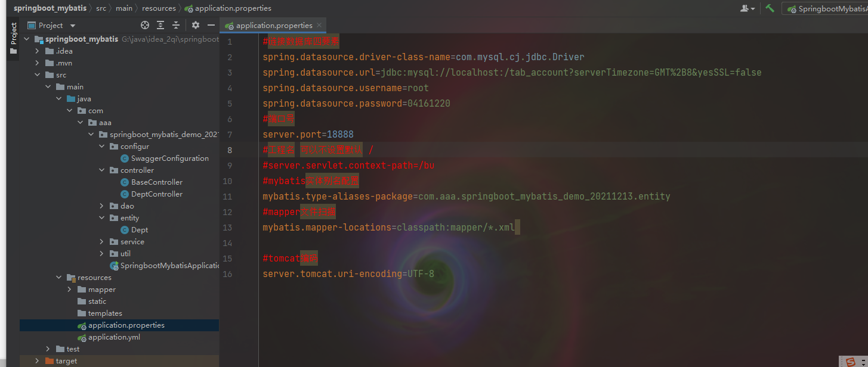Click commented server.servlet.context-path line

348,165
